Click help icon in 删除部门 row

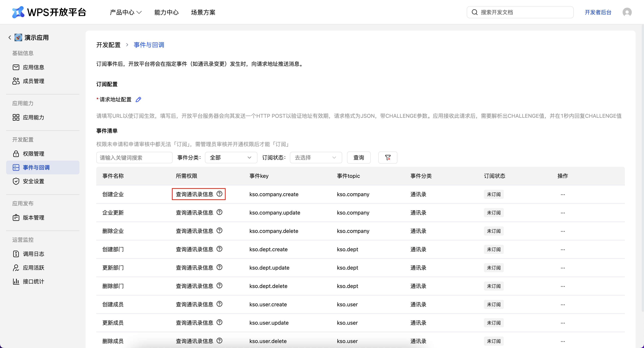point(219,286)
